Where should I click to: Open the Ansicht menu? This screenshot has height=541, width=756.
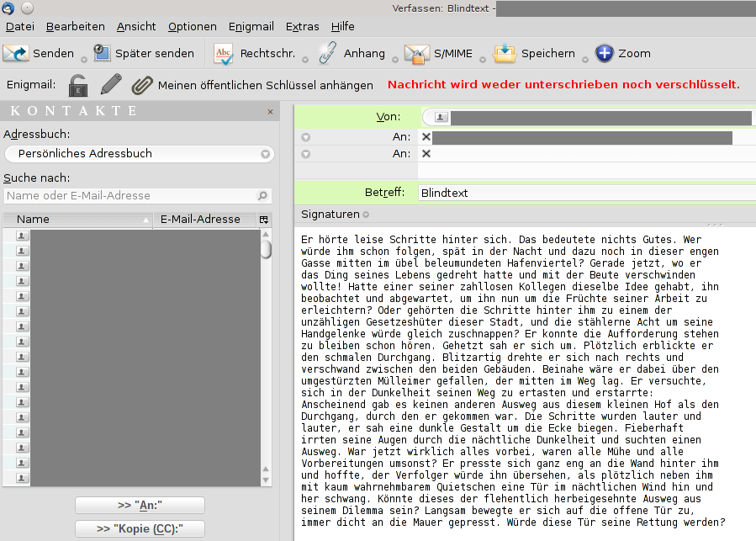pyautogui.click(x=136, y=27)
